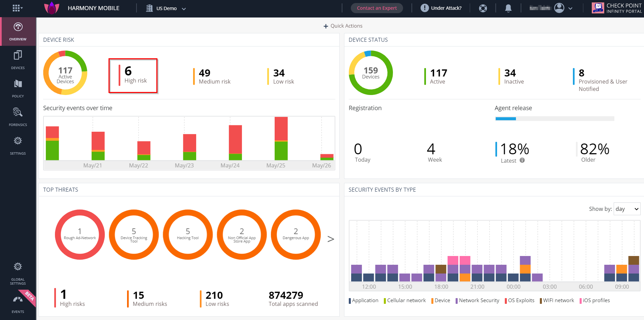The width and height of the screenshot is (644, 320).
Task: Click the May/21 security events bar
Action: pos(98,146)
